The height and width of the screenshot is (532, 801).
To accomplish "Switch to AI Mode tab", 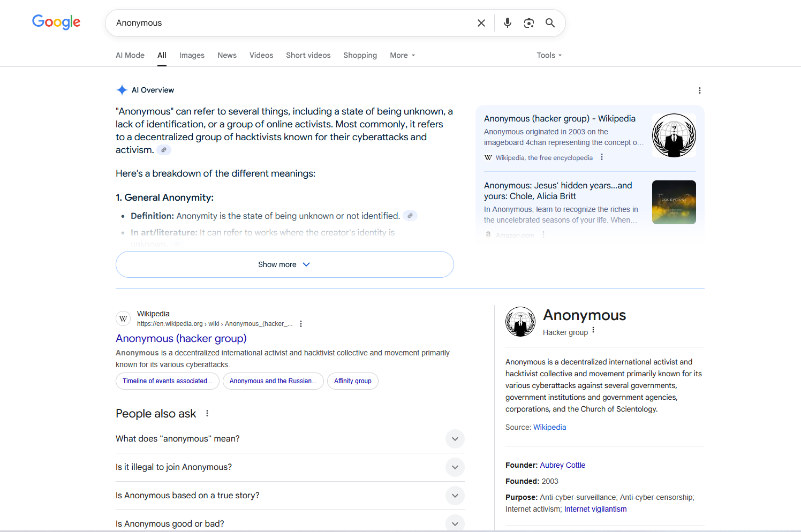I will click(x=130, y=55).
